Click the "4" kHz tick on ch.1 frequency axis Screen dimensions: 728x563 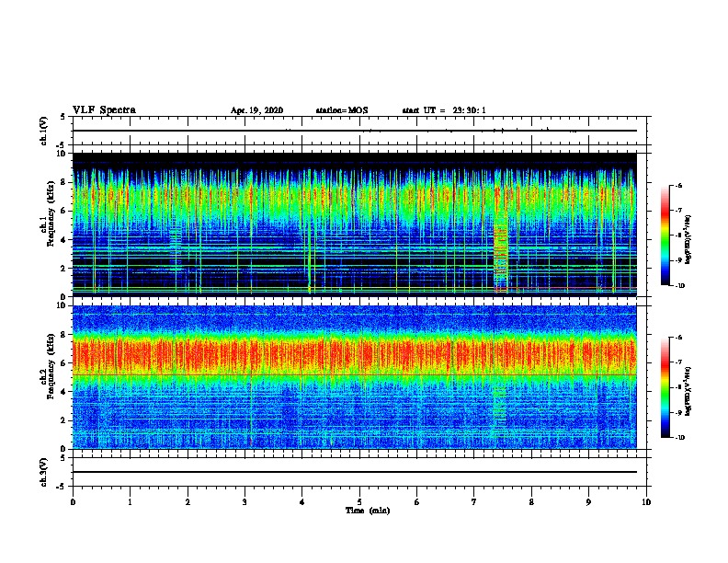[x=64, y=240]
